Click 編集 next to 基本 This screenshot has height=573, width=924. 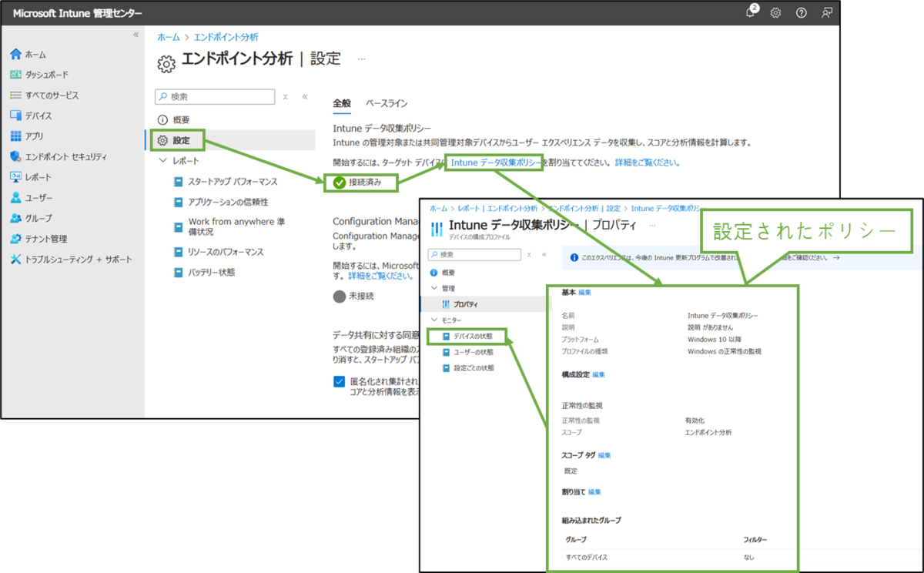584,293
